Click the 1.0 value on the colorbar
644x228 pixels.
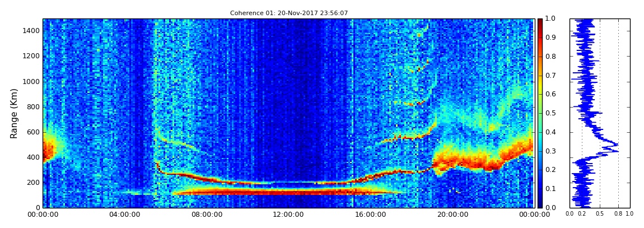[549, 19]
